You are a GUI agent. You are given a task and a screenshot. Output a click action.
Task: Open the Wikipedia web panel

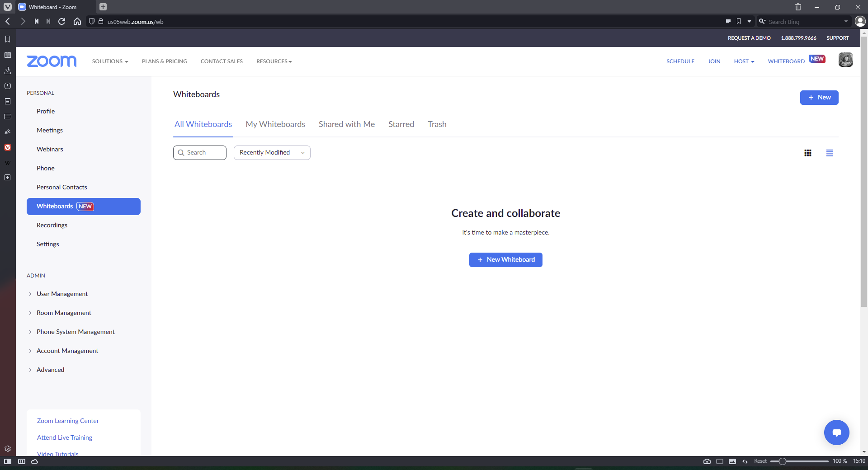pos(8,163)
